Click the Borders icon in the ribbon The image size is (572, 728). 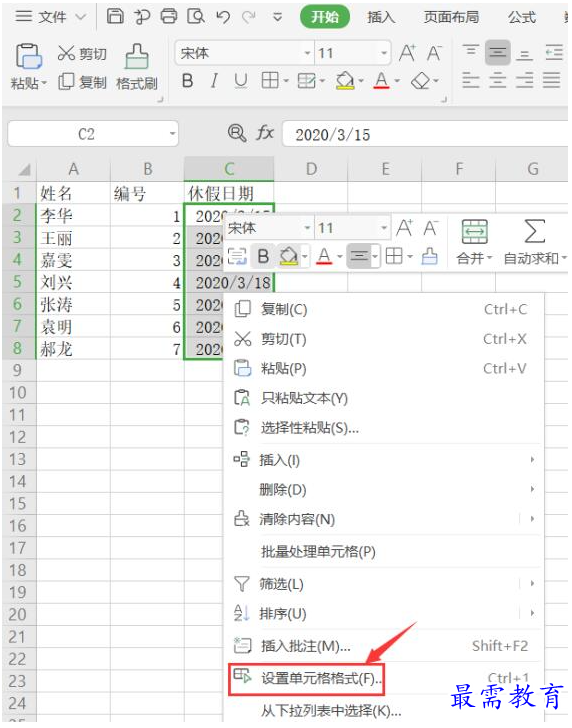pyautogui.click(x=271, y=81)
